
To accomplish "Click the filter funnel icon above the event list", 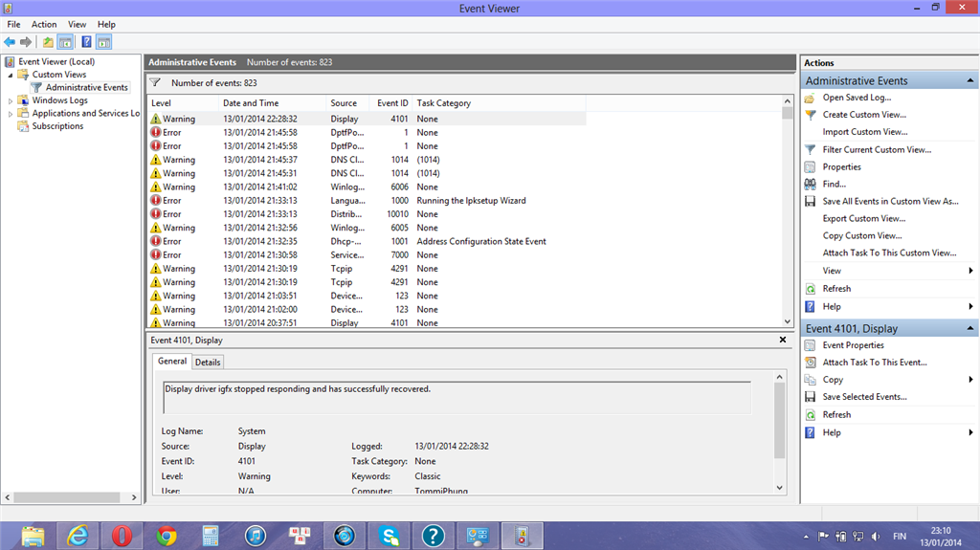I will click(155, 82).
